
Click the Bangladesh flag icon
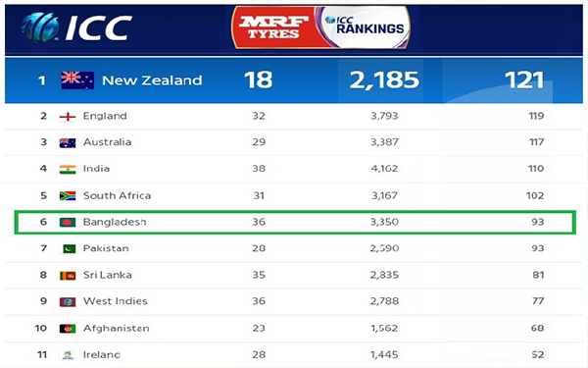click(x=68, y=223)
